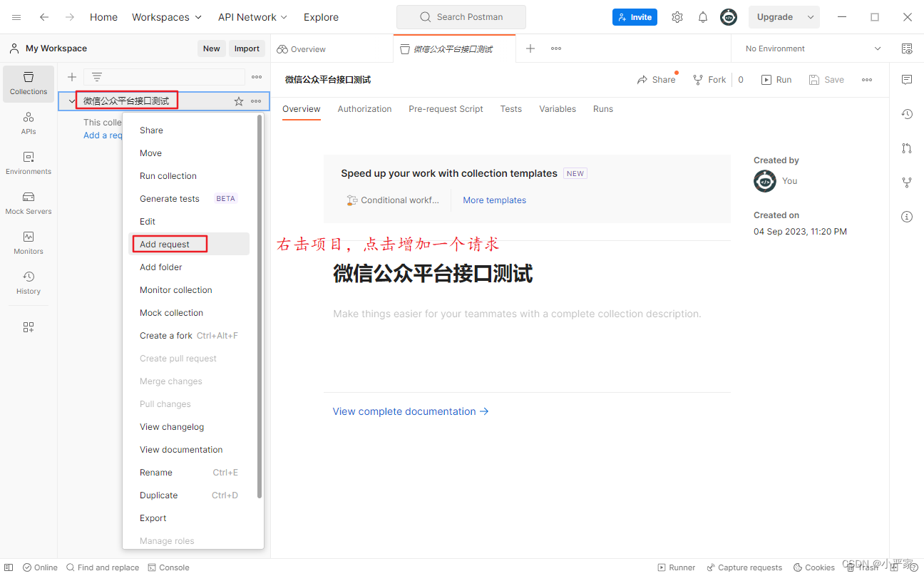Click the Import button
The image size is (924, 576).
[247, 48]
